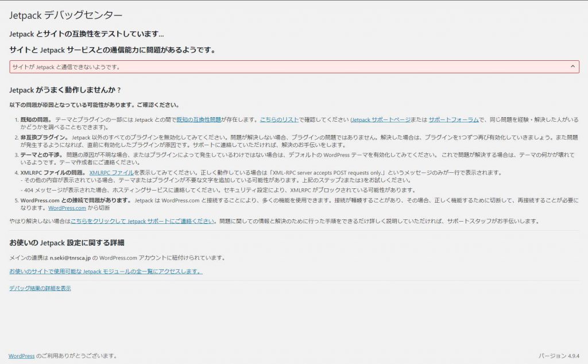Image resolution: width=588 pixels, height=364 pixels.
Task: Access the full Jetpack module list link
Action: [106, 272]
